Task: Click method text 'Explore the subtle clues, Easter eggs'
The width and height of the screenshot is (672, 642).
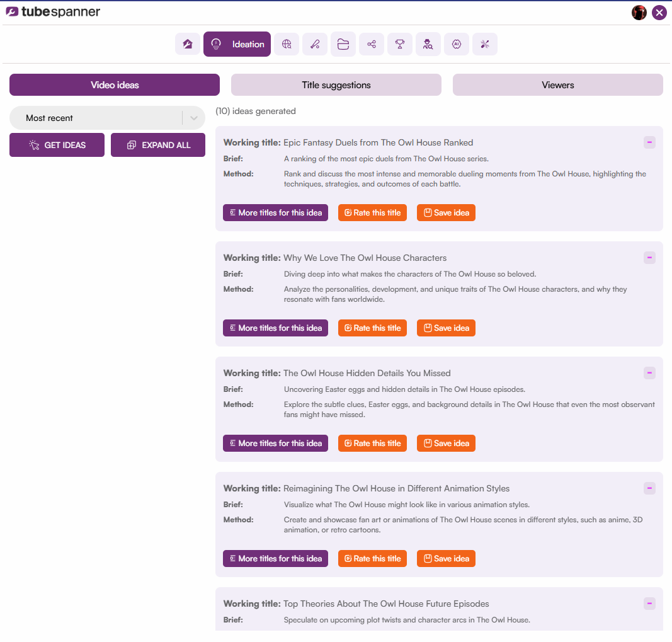Action: [x=469, y=410]
